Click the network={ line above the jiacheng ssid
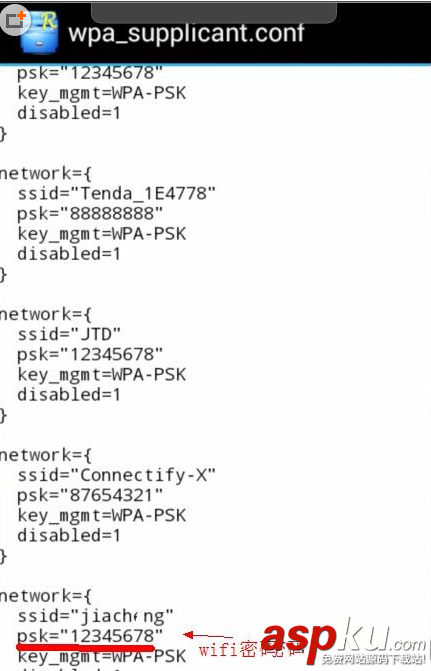 (x=45, y=596)
